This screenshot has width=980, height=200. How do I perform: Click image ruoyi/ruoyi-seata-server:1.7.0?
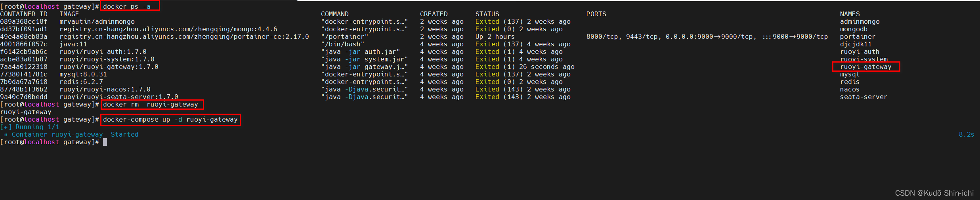pos(119,97)
